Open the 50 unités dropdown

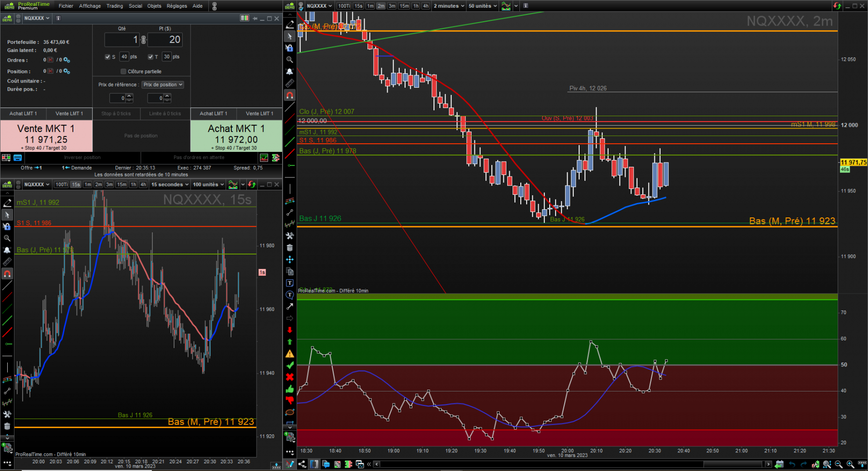pos(483,6)
